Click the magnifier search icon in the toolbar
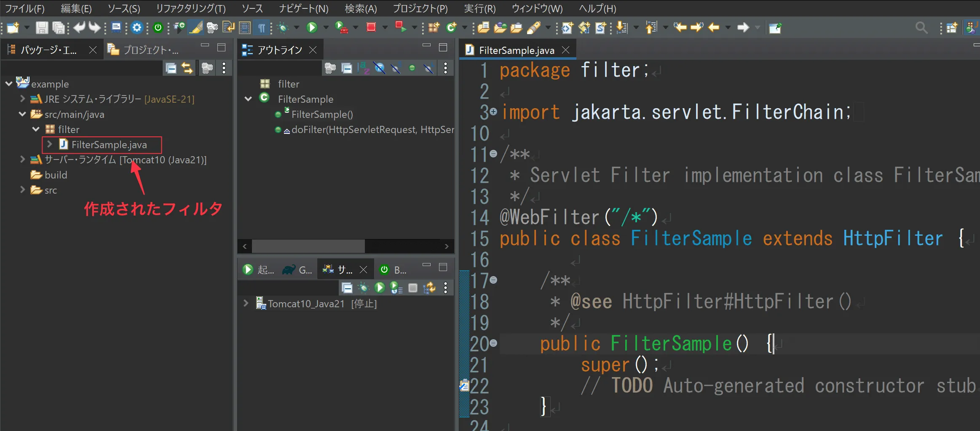The height and width of the screenshot is (431, 980). coord(921,28)
